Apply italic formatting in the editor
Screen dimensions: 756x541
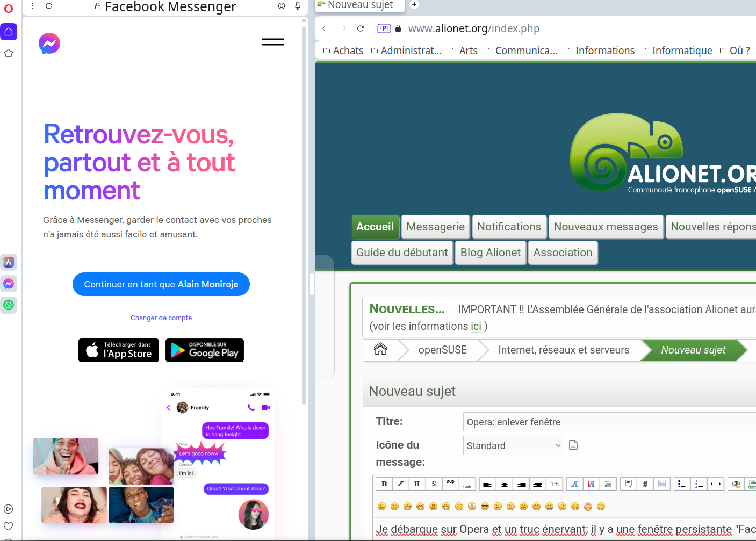(400, 484)
